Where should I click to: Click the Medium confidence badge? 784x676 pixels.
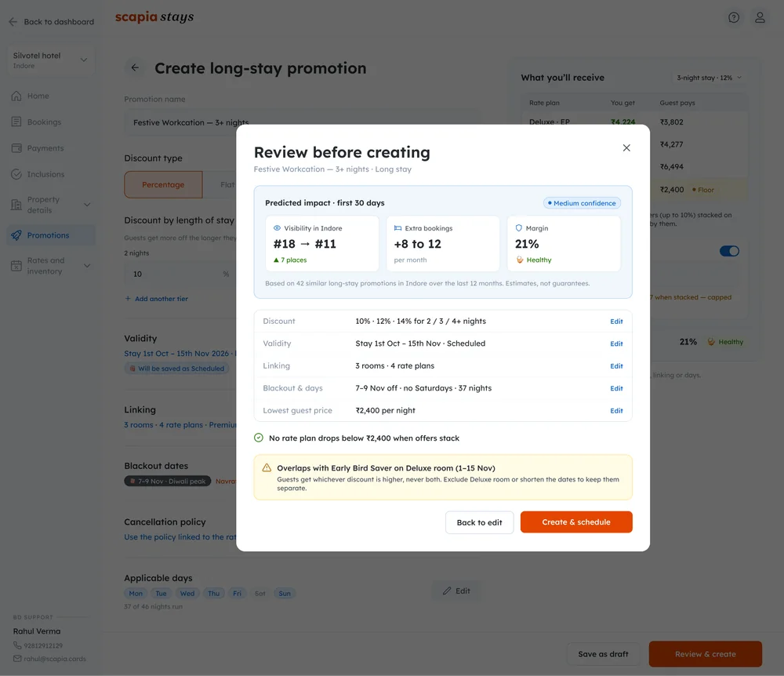582,203
